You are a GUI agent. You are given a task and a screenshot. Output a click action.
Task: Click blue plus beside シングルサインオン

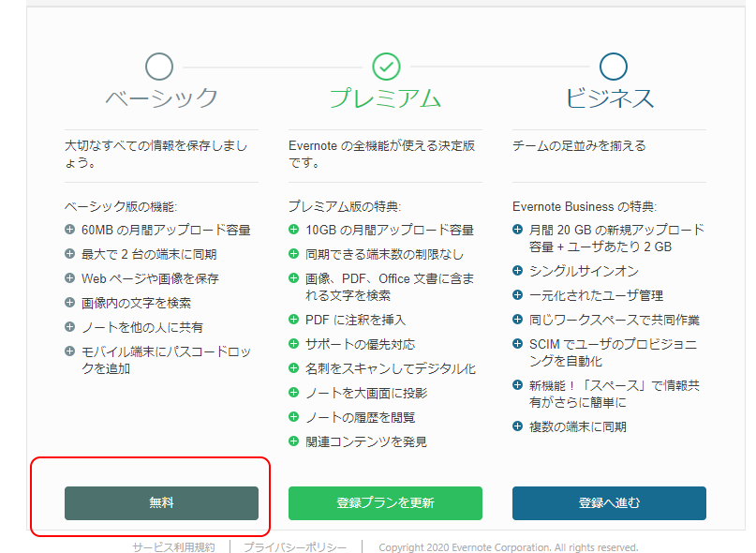pos(517,271)
